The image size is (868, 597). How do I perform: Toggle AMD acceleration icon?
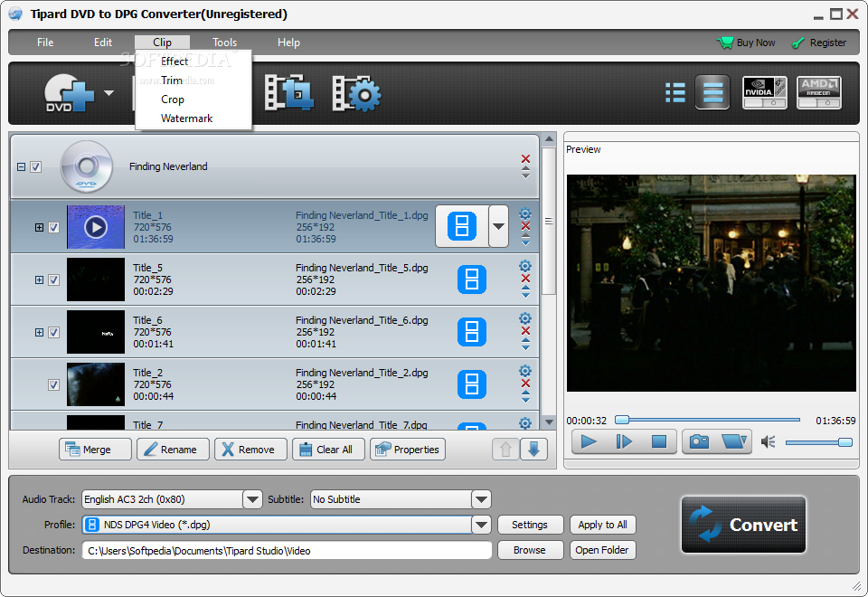[x=819, y=92]
